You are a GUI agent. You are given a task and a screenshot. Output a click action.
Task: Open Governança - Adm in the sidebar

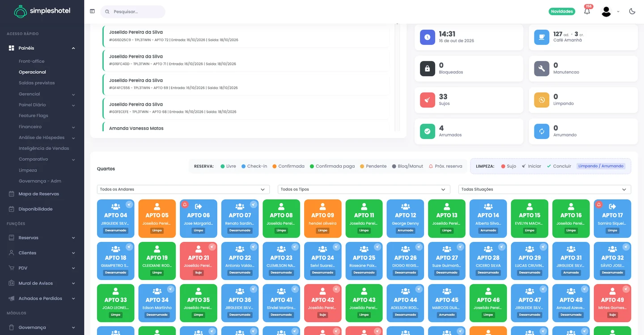40,181
